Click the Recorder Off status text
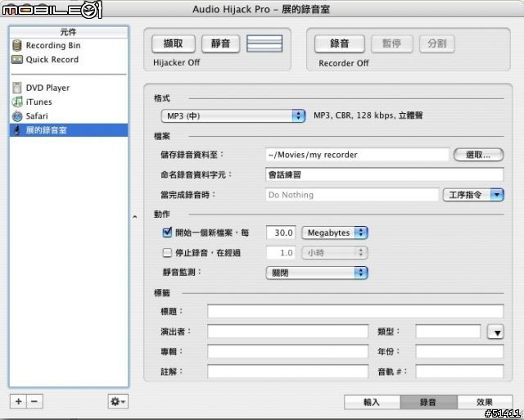 344,63
